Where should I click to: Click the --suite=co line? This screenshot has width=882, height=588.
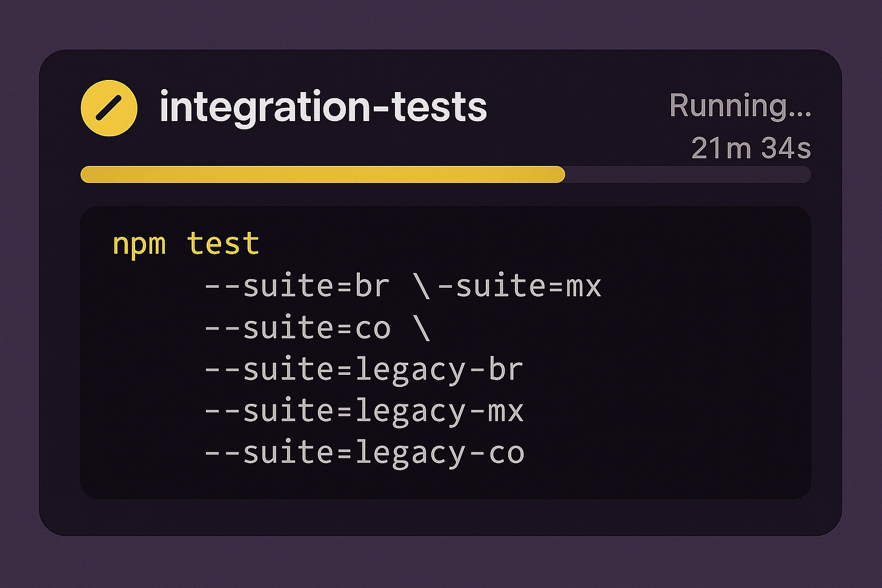click(x=297, y=326)
